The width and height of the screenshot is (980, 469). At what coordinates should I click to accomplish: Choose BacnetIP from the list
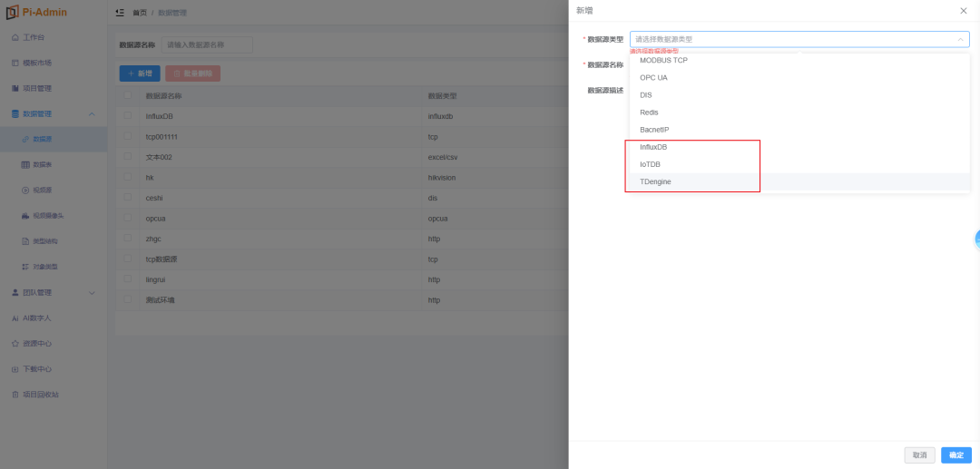coord(799,130)
